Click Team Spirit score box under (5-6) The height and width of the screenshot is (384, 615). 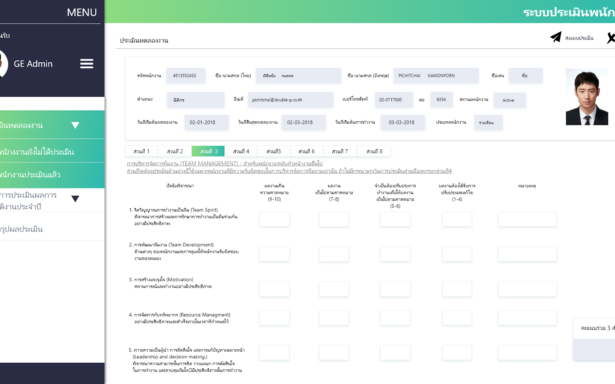click(395, 220)
